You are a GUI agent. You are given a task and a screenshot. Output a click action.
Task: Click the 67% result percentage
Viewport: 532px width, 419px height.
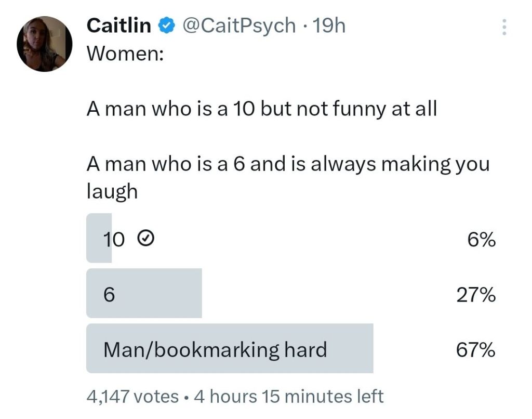[476, 350]
